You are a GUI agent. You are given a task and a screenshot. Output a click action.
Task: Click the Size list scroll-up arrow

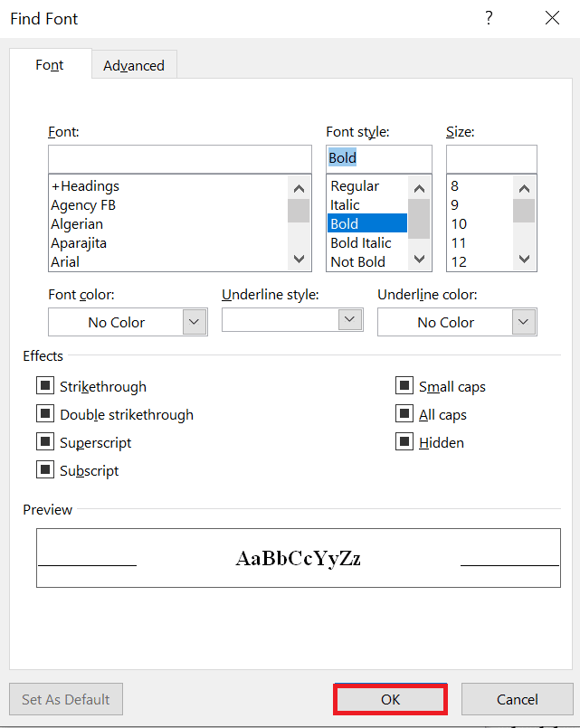(x=524, y=188)
